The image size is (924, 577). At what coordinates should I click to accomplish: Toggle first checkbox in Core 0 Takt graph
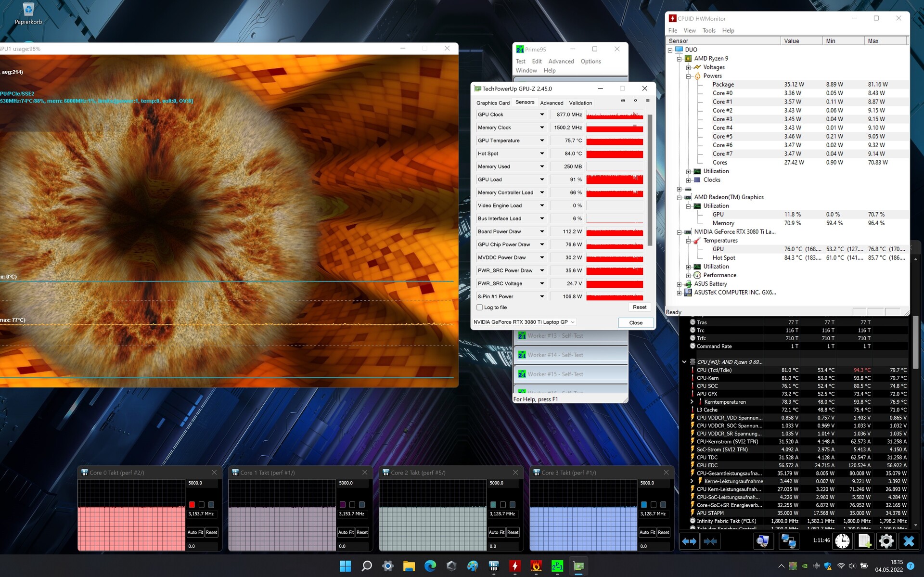192,504
